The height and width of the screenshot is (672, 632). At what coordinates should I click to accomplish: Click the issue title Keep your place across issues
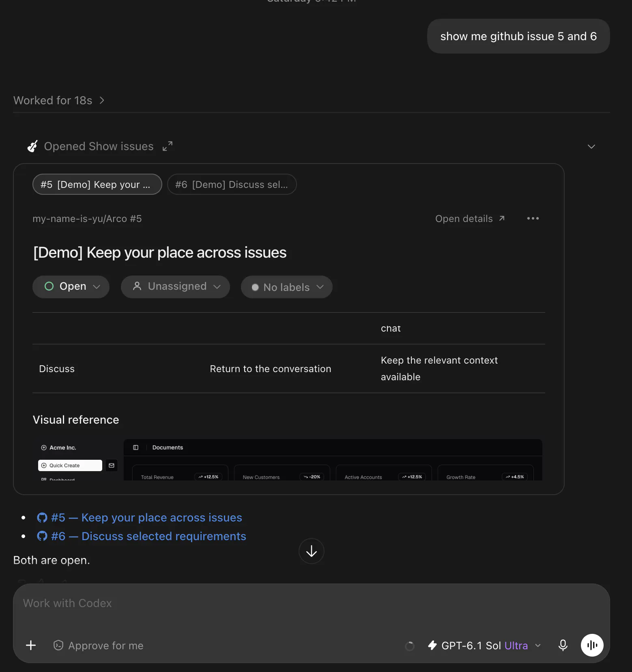[160, 252]
